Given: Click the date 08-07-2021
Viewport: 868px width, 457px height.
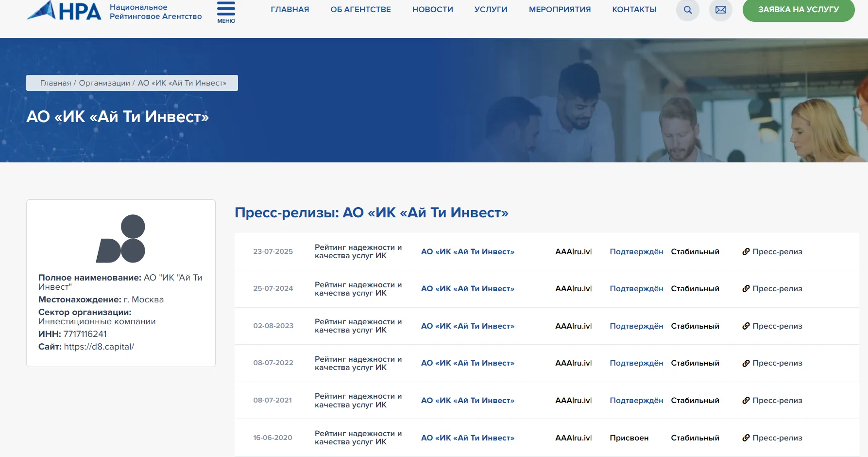Looking at the screenshot, I should click(272, 400).
